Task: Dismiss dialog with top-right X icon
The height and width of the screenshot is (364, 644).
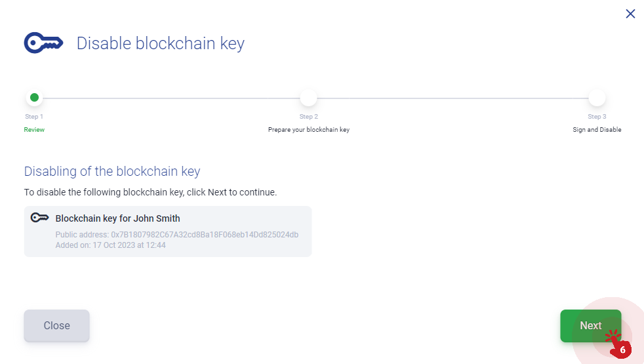Action: click(630, 14)
